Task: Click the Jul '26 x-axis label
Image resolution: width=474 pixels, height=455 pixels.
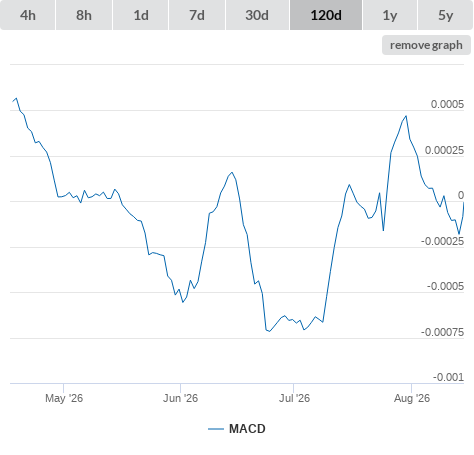Action: coord(294,398)
